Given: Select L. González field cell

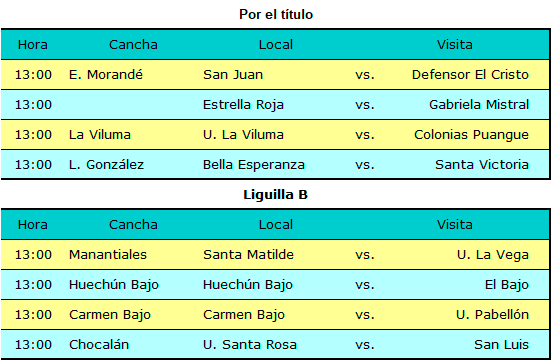Looking at the screenshot, I should click(x=106, y=165).
